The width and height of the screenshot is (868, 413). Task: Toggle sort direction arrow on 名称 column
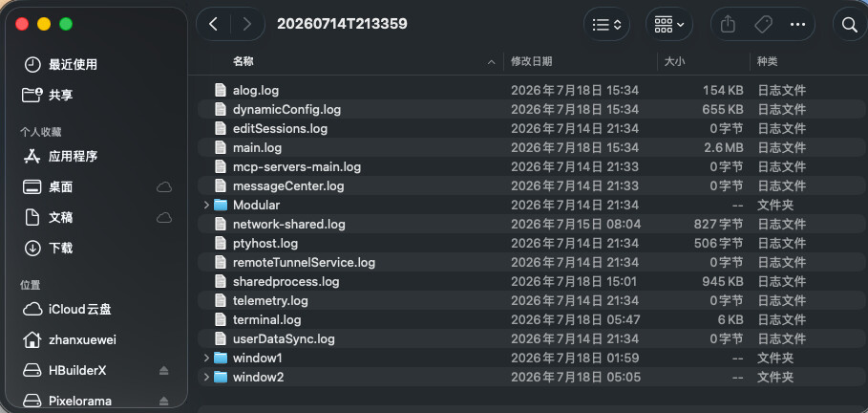tap(491, 62)
